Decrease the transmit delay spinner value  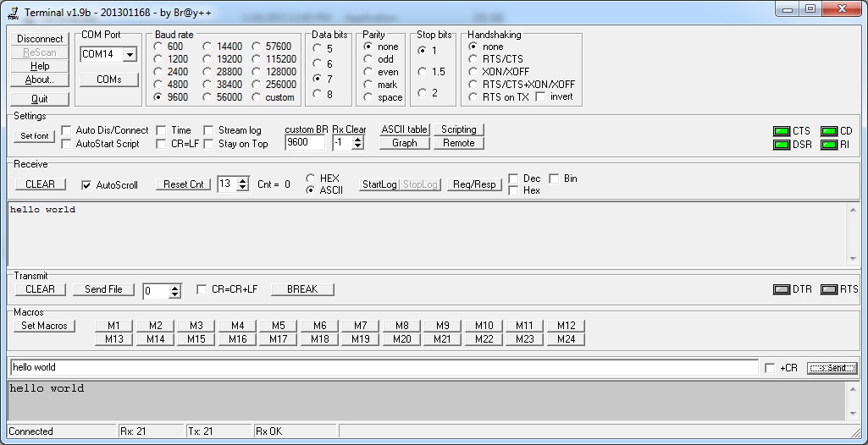(175, 294)
